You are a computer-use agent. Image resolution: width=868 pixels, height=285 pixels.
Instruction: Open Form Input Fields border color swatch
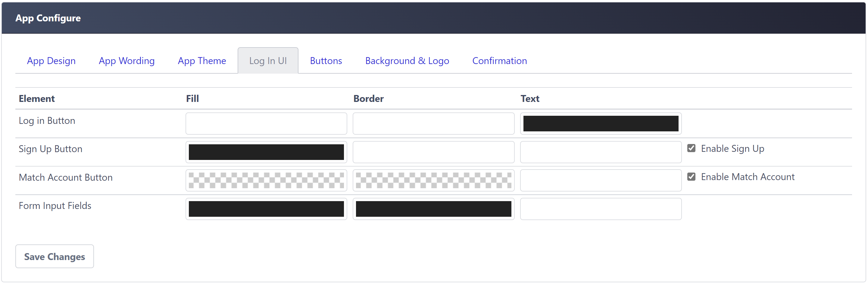coord(433,209)
